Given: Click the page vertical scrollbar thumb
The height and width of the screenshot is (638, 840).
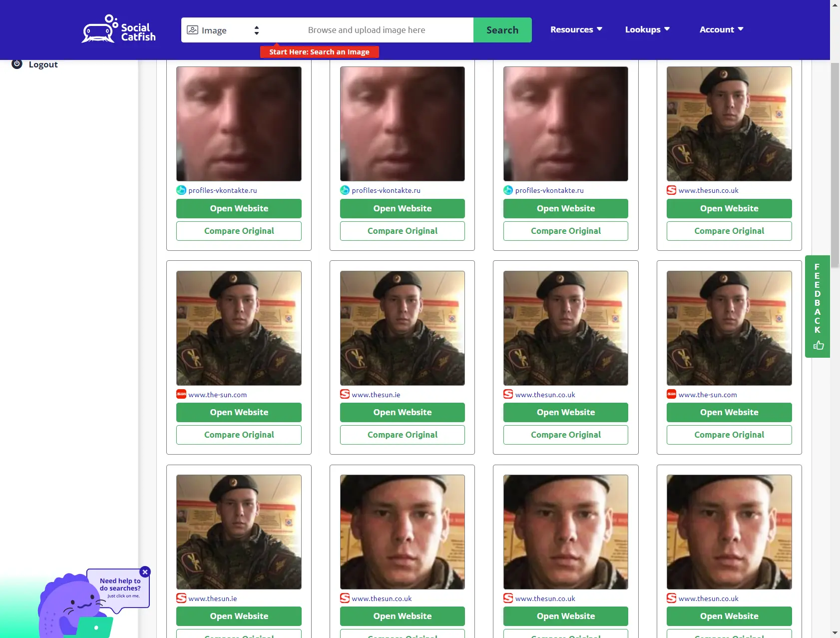Looking at the screenshot, I should (x=835, y=165).
